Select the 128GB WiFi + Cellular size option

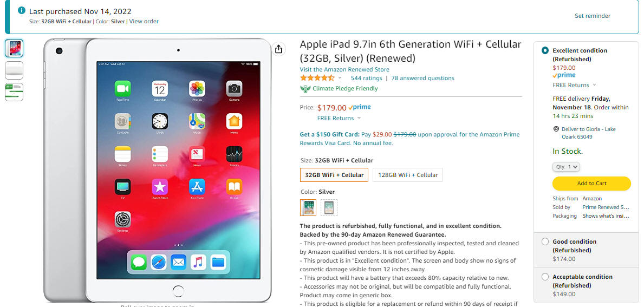pos(407,175)
